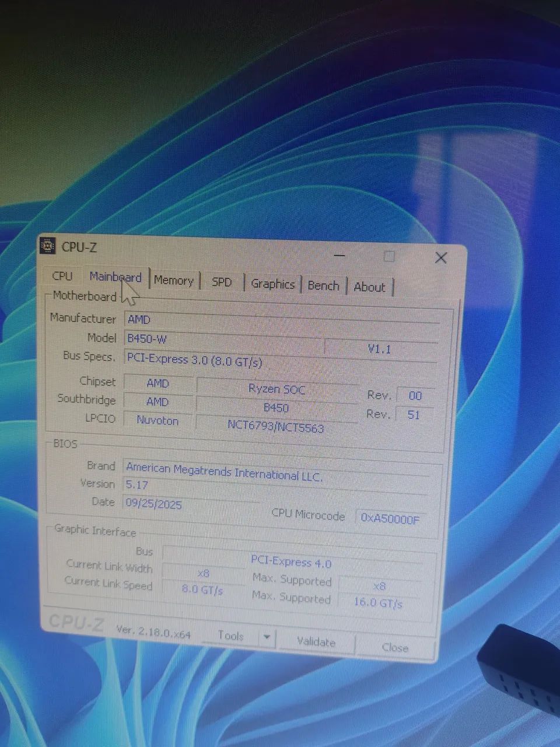Click the Bus Specs PCI-Express 3.0 field
The height and width of the screenshot is (747, 560).
(x=280, y=361)
